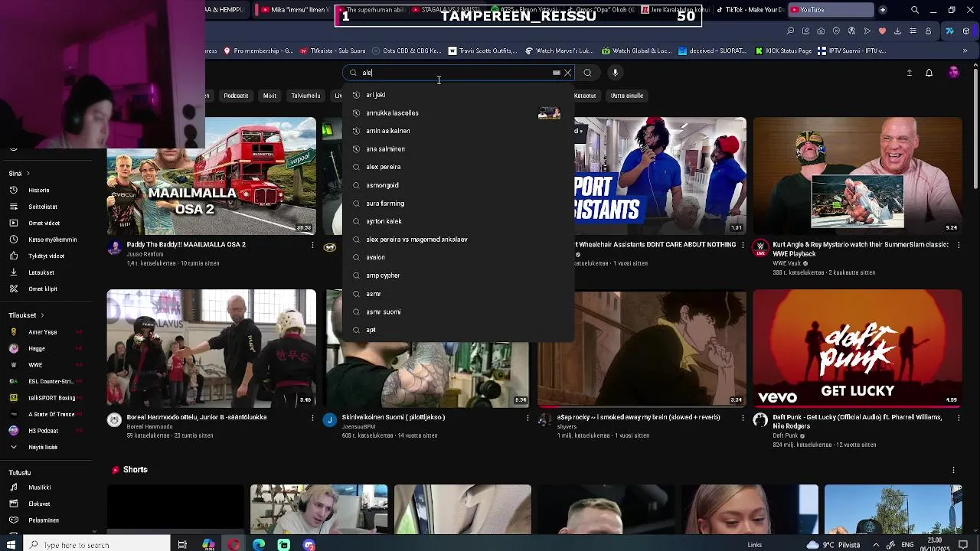Click the Windows taskbar search box
This screenshot has height=551, width=980.
96,545
